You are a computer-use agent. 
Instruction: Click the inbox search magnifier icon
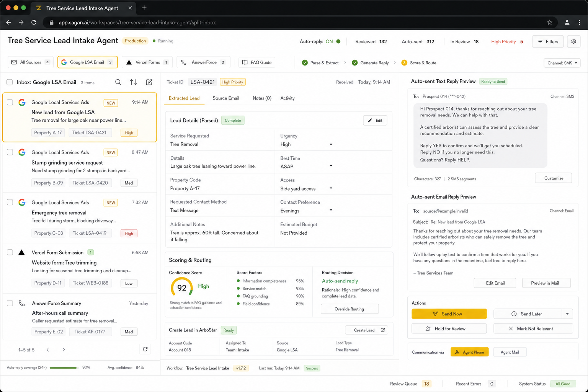pos(118,82)
